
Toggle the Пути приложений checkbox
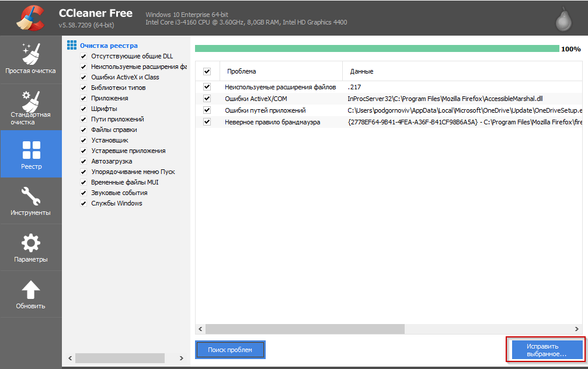83,119
